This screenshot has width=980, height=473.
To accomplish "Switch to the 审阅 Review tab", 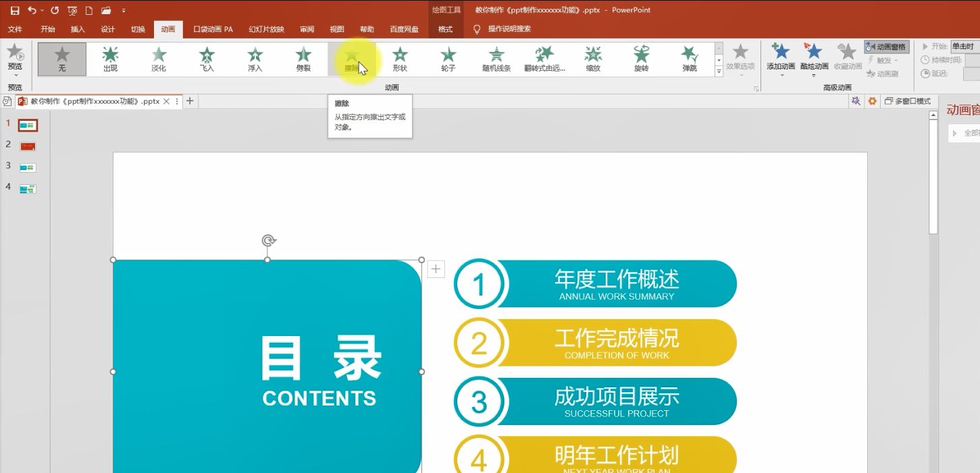I will pyautogui.click(x=307, y=29).
